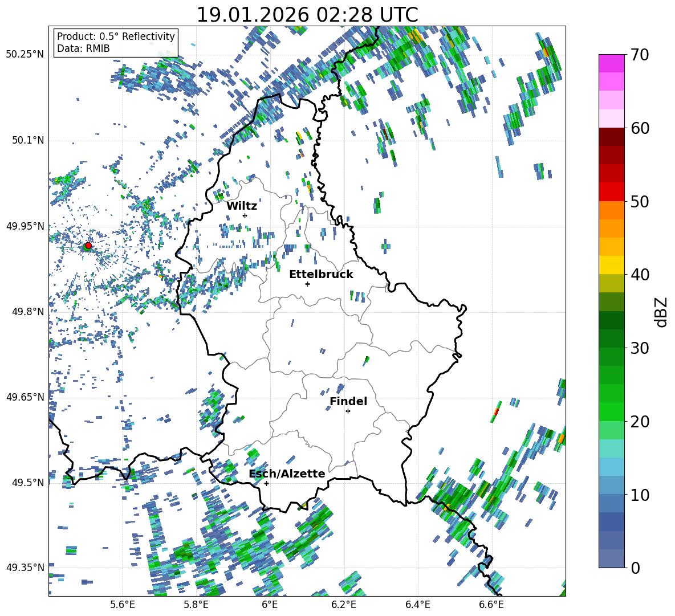The width and height of the screenshot is (675, 616).
Task: Click the 50 label on the colorbar
Action: pyautogui.click(x=640, y=201)
